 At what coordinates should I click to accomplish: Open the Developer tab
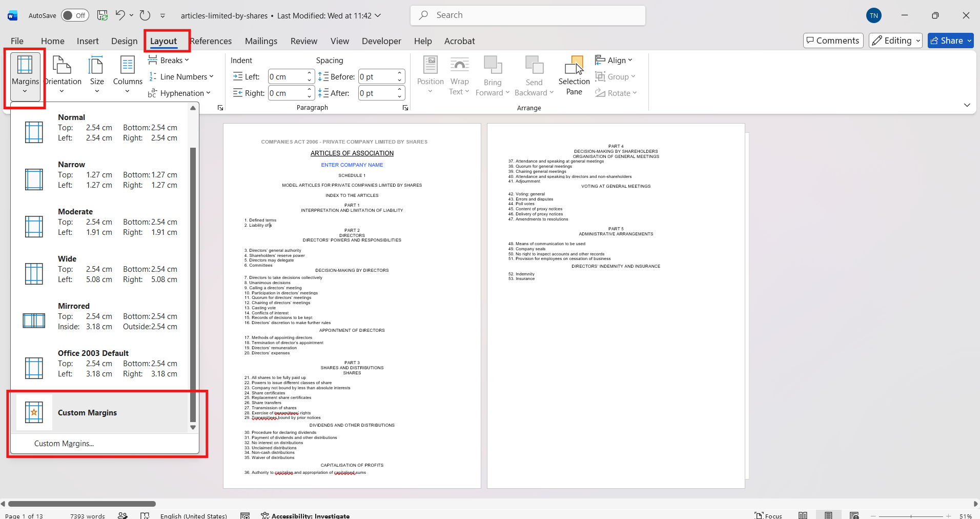pyautogui.click(x=382, y=41)
